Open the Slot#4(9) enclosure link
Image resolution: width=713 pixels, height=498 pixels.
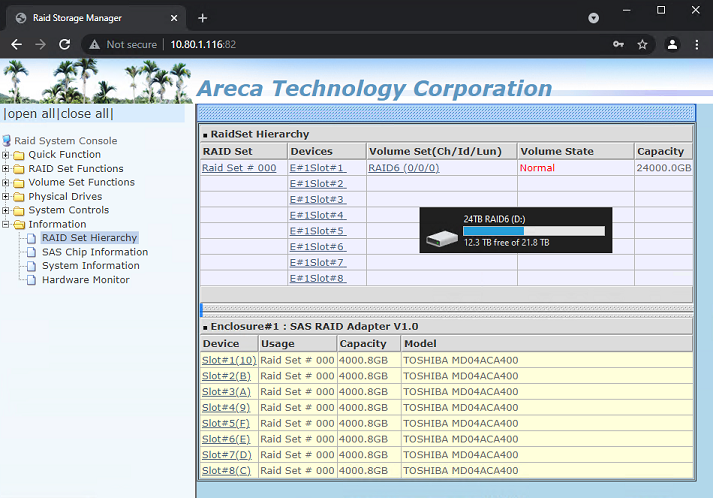tap(226, 407)
